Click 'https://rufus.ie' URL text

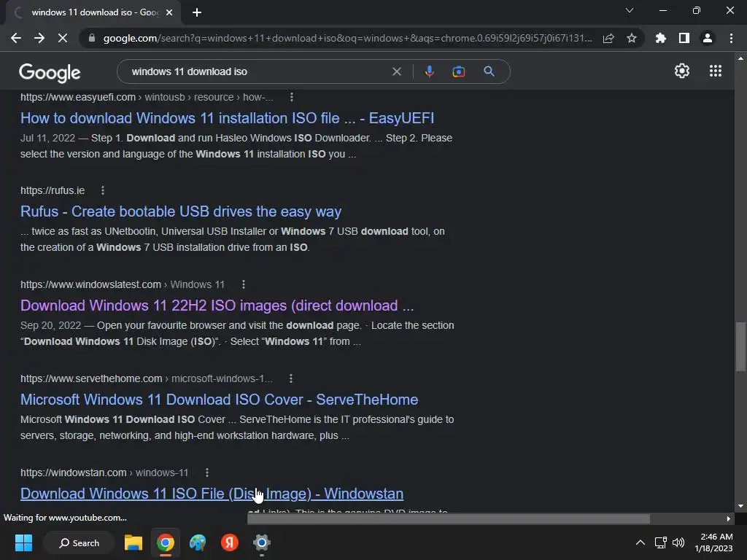[x=53, y=190]
